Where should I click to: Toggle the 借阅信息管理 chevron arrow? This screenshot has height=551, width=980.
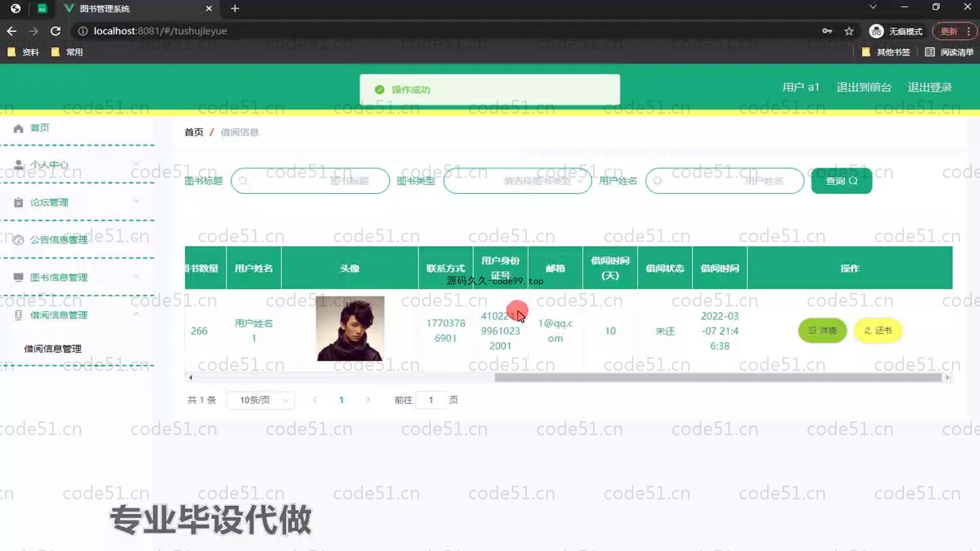pyautogui.click(x=136, y=314)
